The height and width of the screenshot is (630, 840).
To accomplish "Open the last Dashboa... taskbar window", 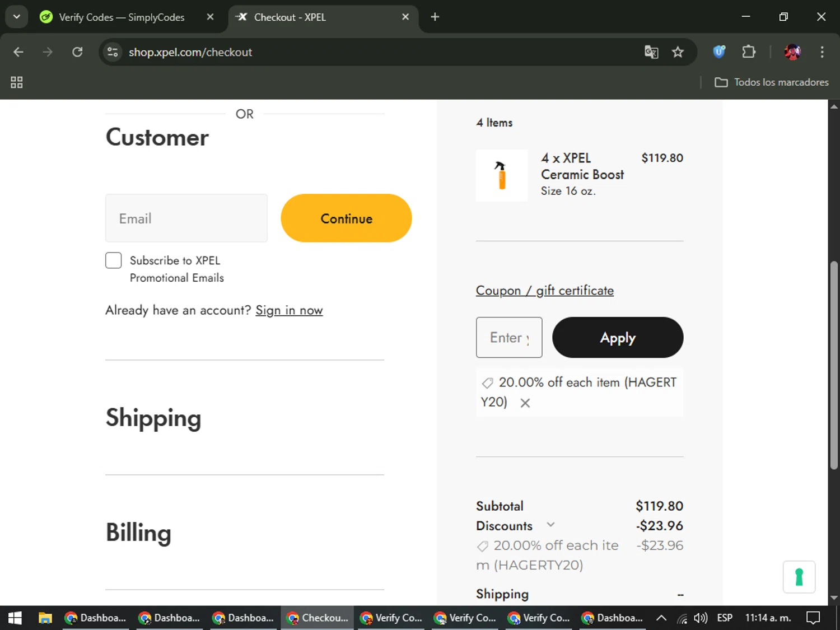I will (613, 618).
